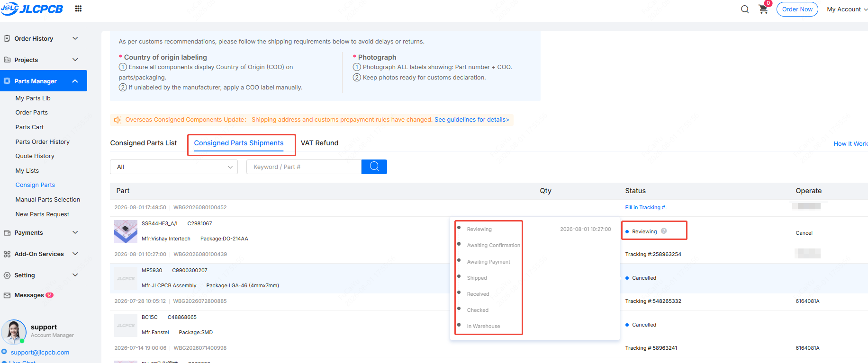Click the blue keyword search button
The width and height of the screenshot is (868, 363).
tap(374, 167)
